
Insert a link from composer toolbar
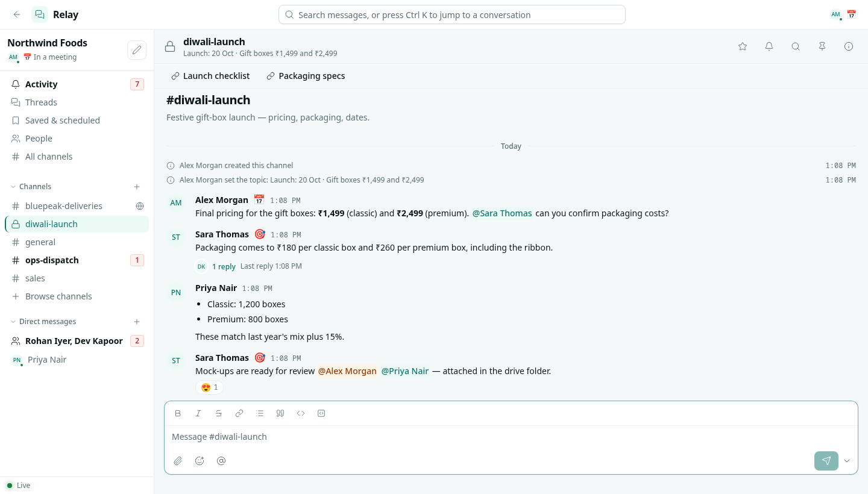[x=239, y=413]
